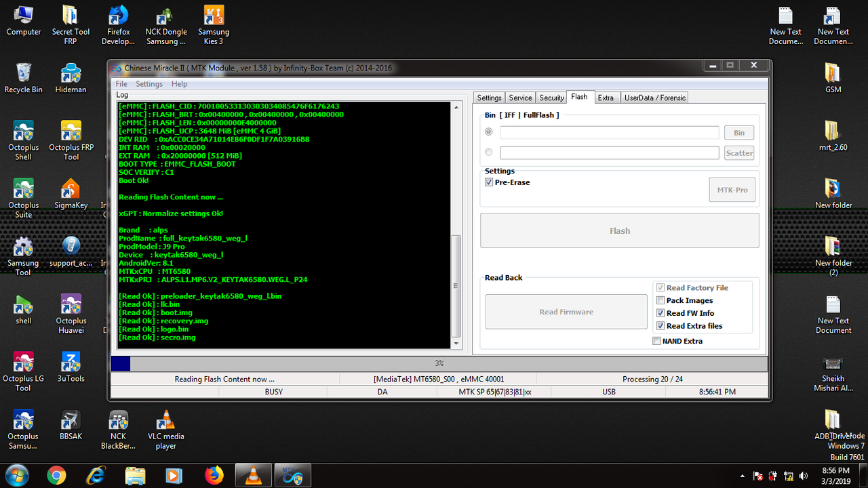Launch Google Chrome from the taskbar
868x488 pixels.
coord(57,476)
